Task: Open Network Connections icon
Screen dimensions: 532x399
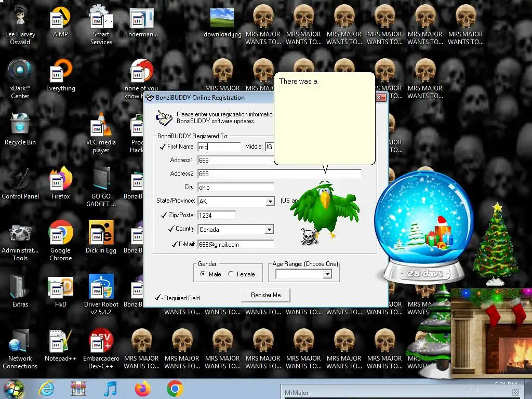Action: [20, 349]
